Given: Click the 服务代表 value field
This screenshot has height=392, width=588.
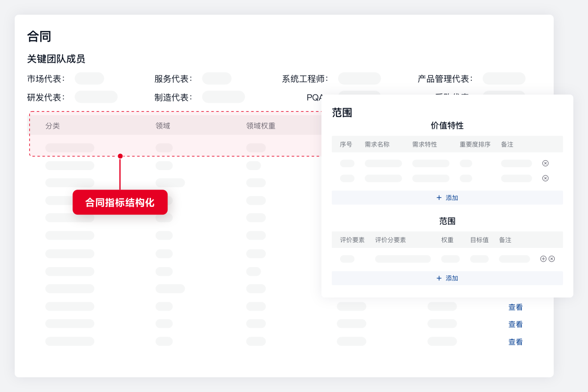Looking at the screenshot, I should click(x=217, y=78).
